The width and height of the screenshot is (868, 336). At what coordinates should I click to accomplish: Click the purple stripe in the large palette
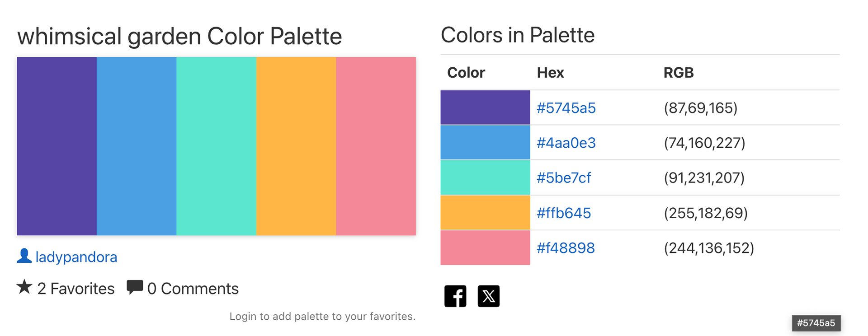57,146
